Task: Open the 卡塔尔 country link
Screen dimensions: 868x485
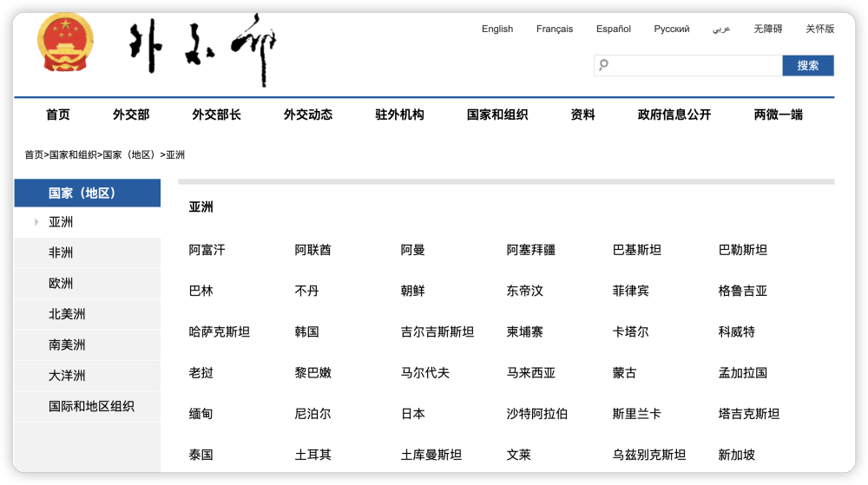Action: tap(630, 331)
